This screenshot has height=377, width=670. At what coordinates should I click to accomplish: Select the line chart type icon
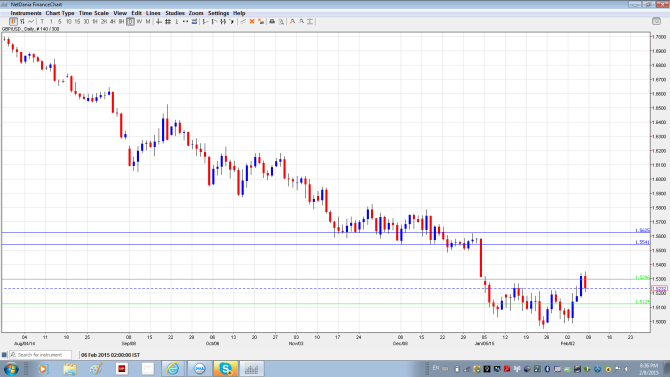coord(31,21)
